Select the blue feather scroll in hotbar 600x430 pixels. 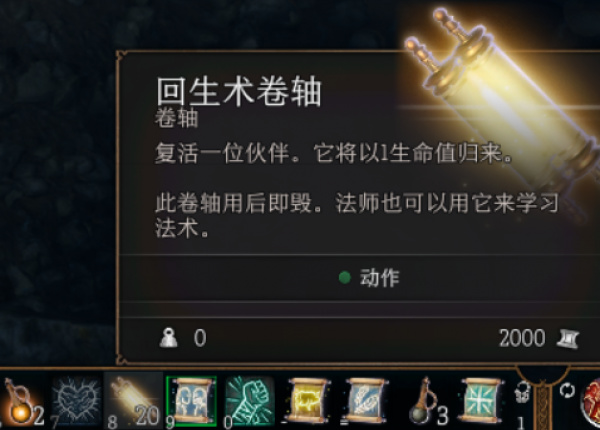(366, 401)
